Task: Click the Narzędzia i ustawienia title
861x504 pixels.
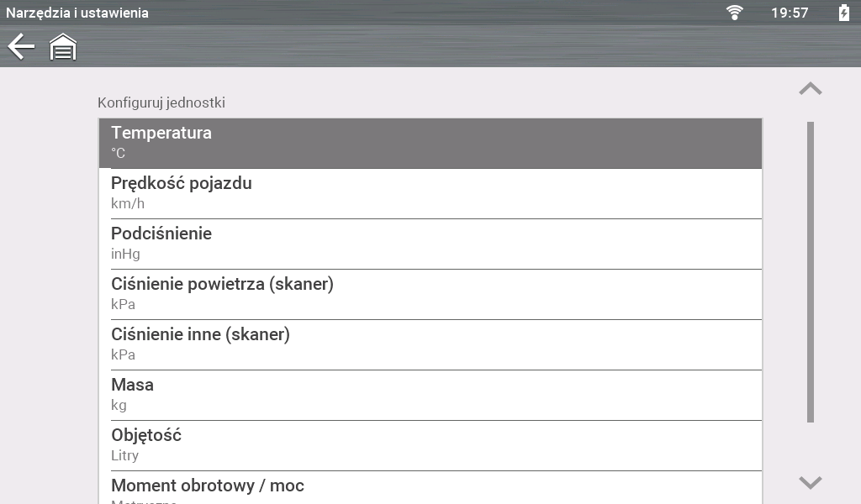Action: [x=77, y=13]
